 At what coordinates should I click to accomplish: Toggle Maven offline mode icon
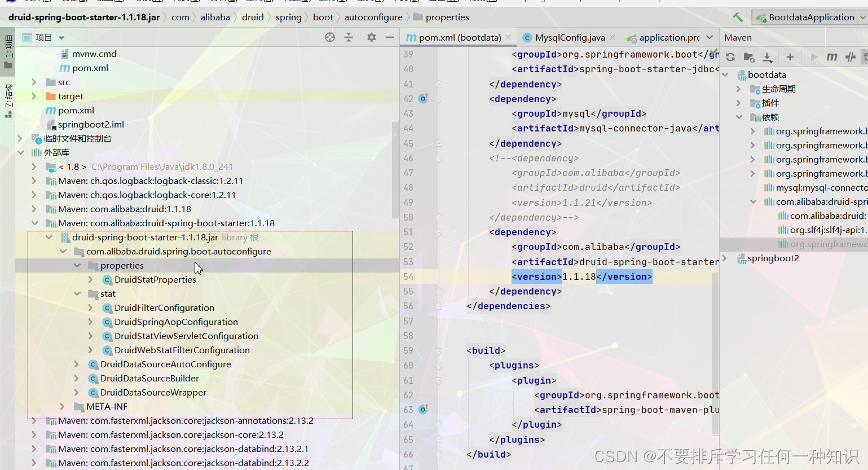pyautogui.click(x=851, y=57)
